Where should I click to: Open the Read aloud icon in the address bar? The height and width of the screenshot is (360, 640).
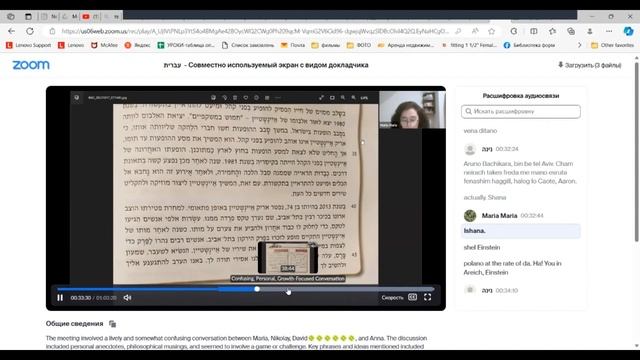tap(475, 31)
